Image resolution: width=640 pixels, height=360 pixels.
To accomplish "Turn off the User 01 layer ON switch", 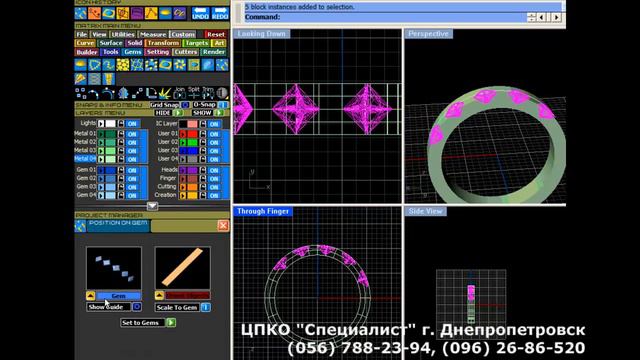I will pyautogui.click(x=214, y=134).
